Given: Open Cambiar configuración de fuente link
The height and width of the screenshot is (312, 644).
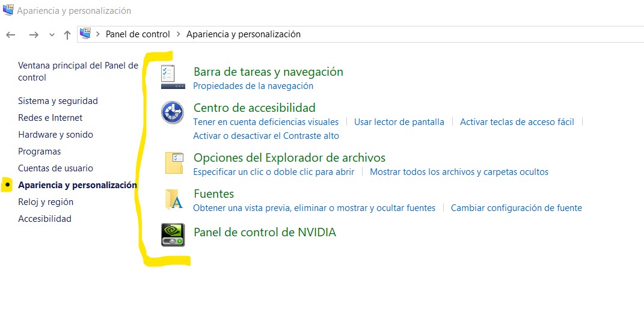Looking at the screenshot, I should click(516, 208).
